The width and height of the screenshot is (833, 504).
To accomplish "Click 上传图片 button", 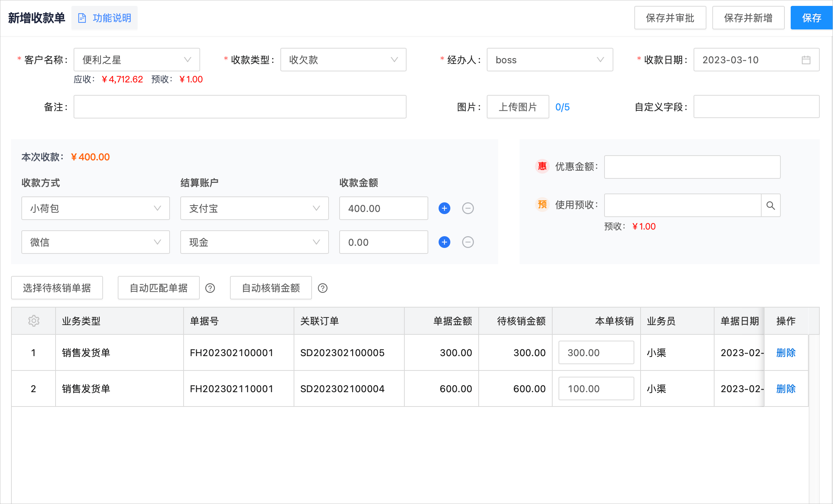I will tap(518, 107).
